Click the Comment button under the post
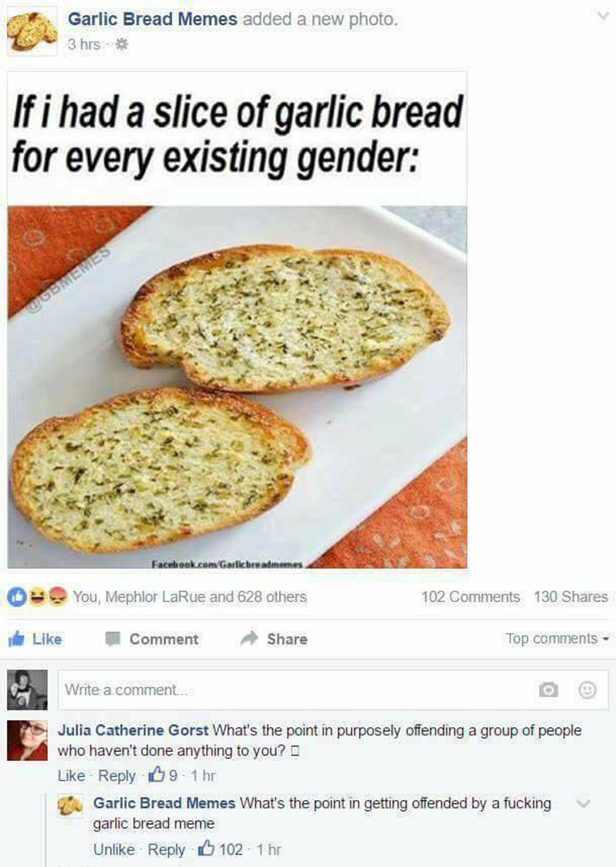The height and width of the screenshot is (867, 616). pyautogui.click(x=151, y=639)
